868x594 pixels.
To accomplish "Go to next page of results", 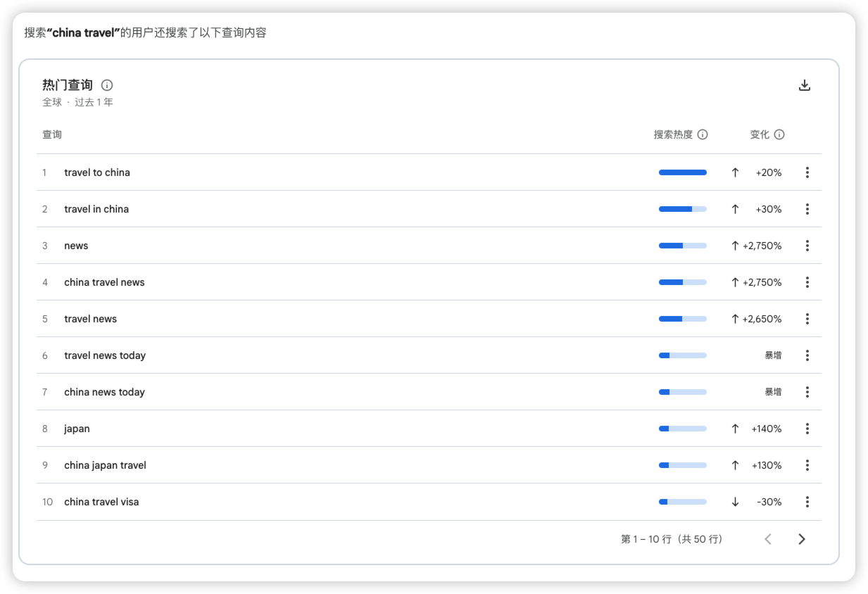I will 802,539.
